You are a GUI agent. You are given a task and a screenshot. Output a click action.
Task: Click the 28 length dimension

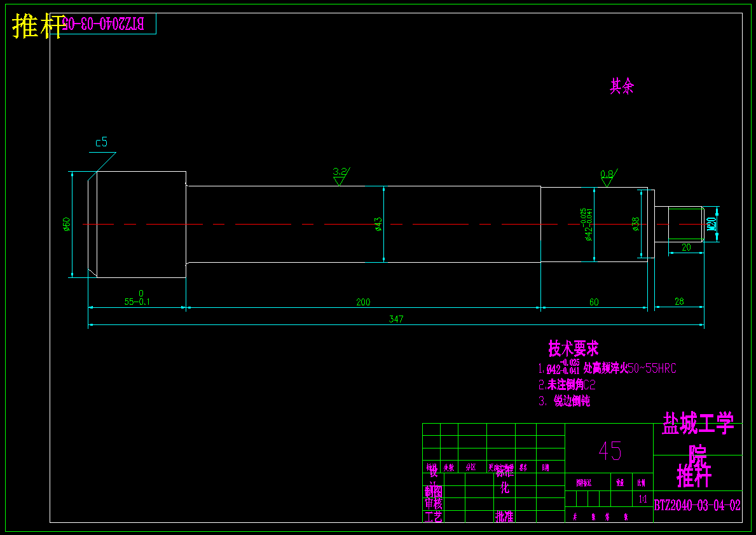(x=679, y=302)
